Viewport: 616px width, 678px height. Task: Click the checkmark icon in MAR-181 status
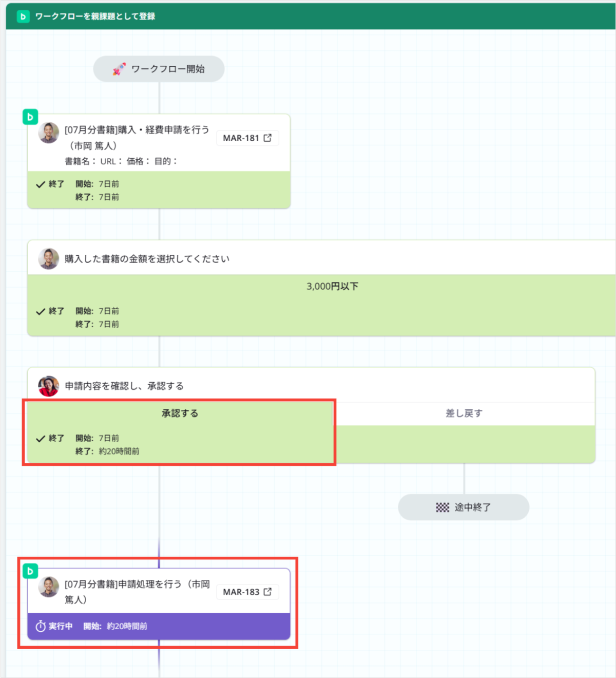point(41,184)
